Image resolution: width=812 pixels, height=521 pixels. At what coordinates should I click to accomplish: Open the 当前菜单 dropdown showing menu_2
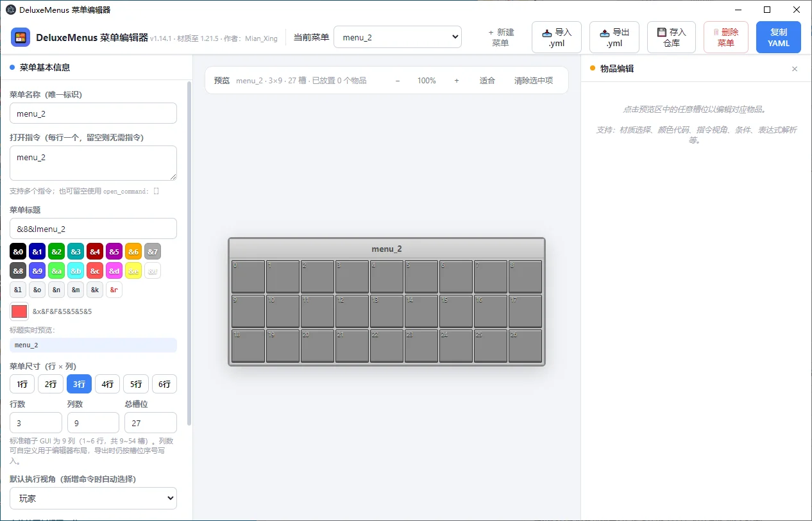pyautogui.click(x=398, y=37)
